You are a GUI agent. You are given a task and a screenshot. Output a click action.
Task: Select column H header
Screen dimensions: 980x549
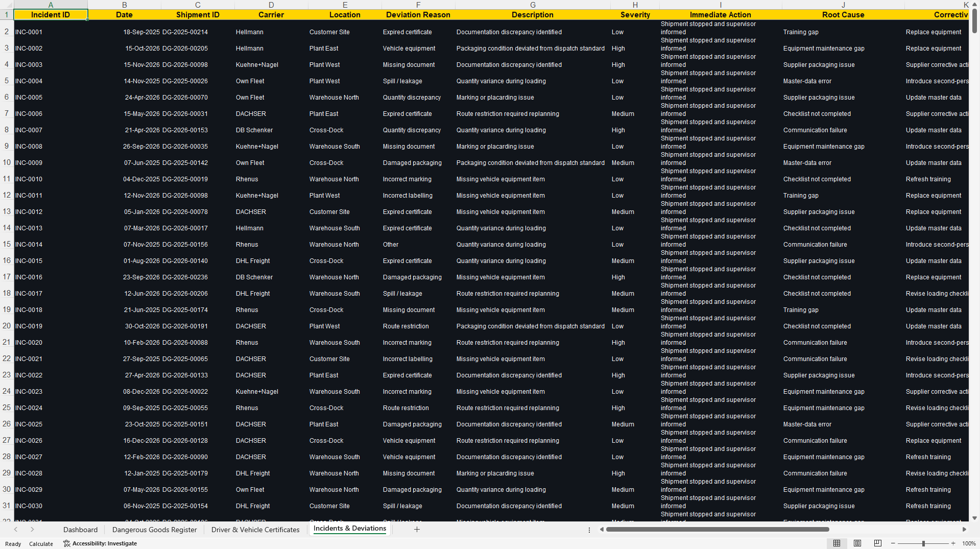[x=635, y=5]
